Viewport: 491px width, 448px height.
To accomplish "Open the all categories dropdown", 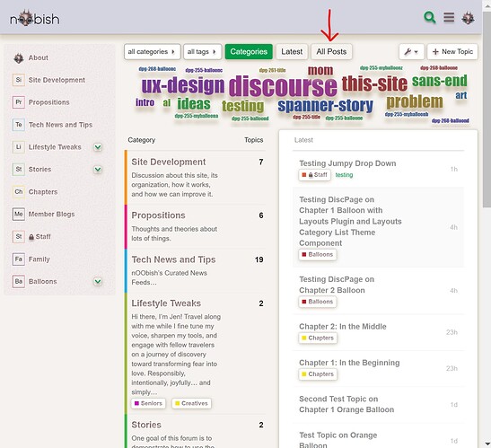I will (x=153, y=52).
